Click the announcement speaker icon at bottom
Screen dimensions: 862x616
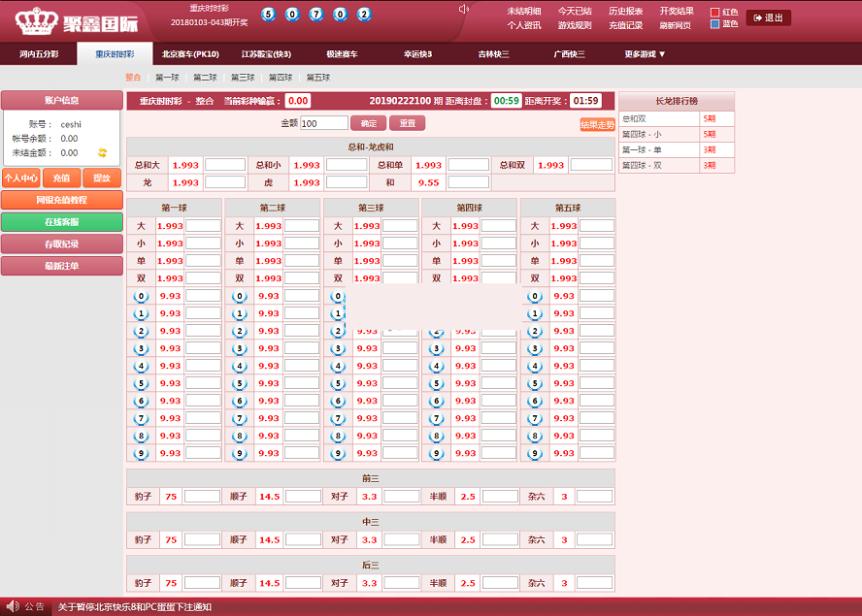coord(12,606)
